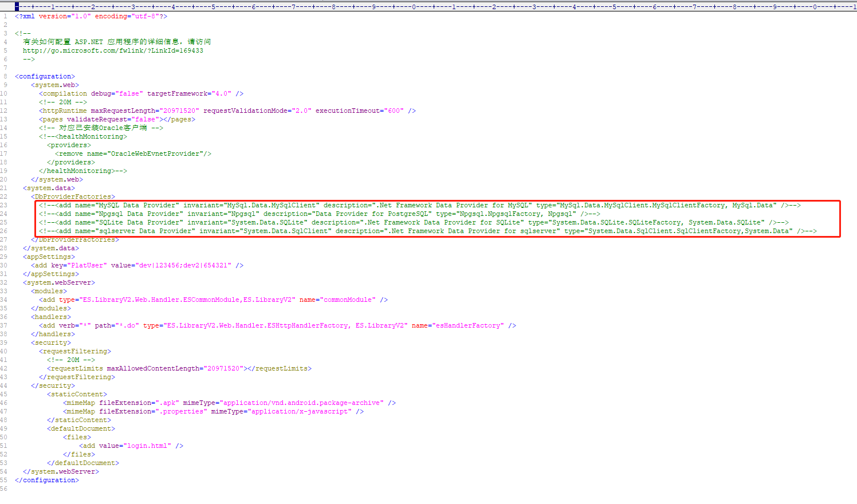The image size is (857, 504).
Task: Click remove name="OracleWebEvnetProvider" line
Action: [133, 153]
